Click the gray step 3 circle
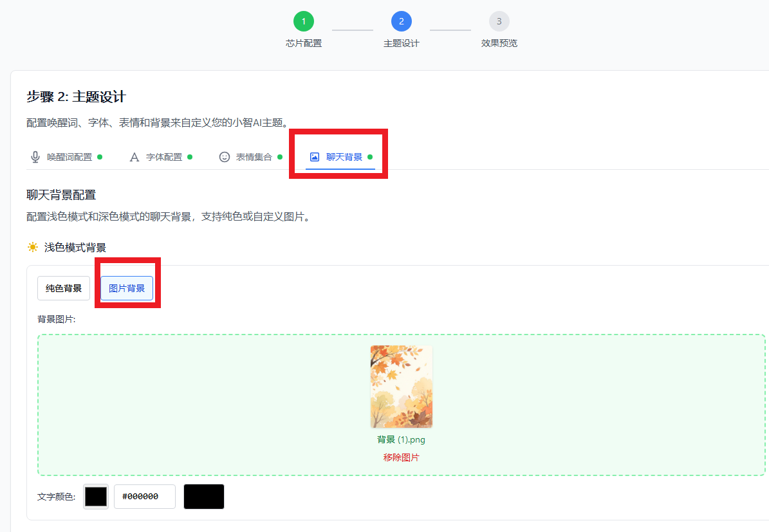The width and height of the screenshot is (769, 532). coord(499,21)
